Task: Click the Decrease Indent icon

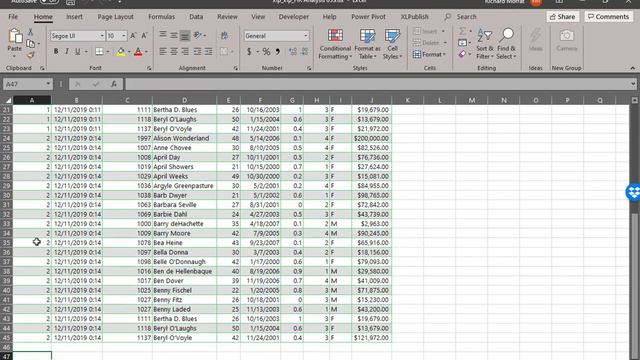Action: tap(198, 51)
